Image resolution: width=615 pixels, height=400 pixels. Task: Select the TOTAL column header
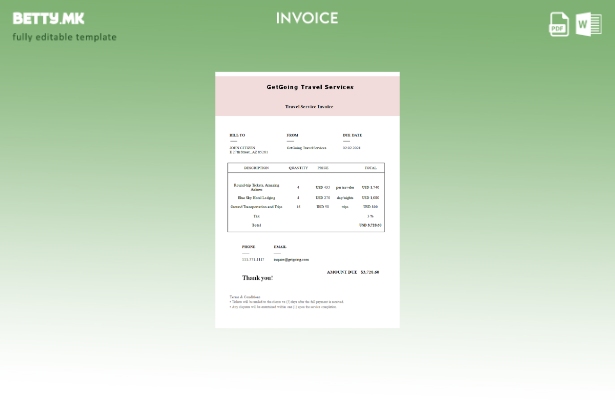pos(370,168)
